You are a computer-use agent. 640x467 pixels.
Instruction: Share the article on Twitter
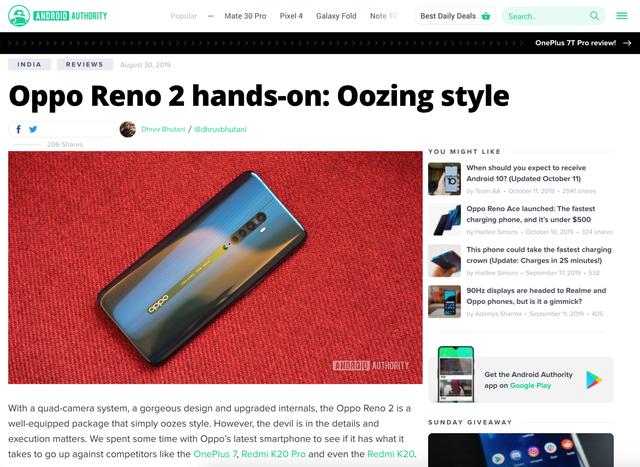coord(33,129)
